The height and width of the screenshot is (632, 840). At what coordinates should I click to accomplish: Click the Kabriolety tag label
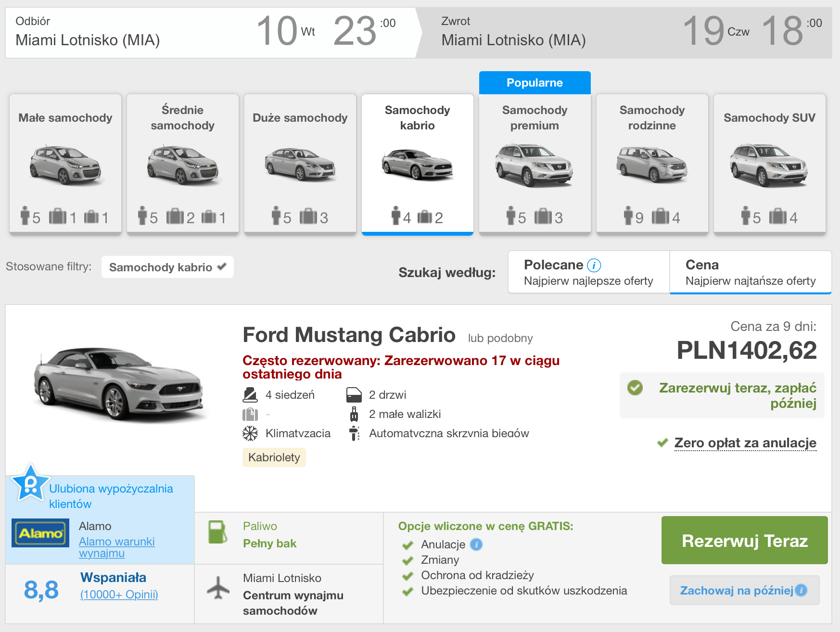click(274, 457)
